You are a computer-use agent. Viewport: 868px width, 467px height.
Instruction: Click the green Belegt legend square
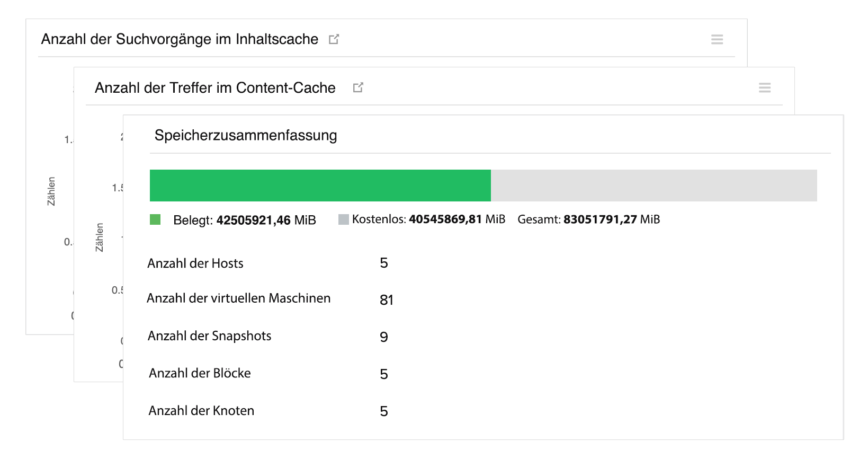tap(155, 219)
